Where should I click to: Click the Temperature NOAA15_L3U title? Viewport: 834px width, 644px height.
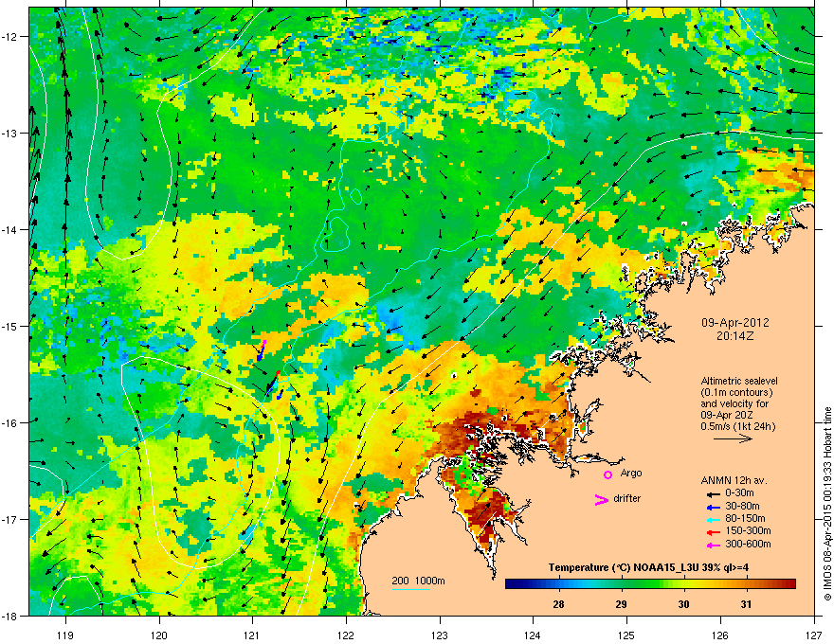[x=648, y=567]
